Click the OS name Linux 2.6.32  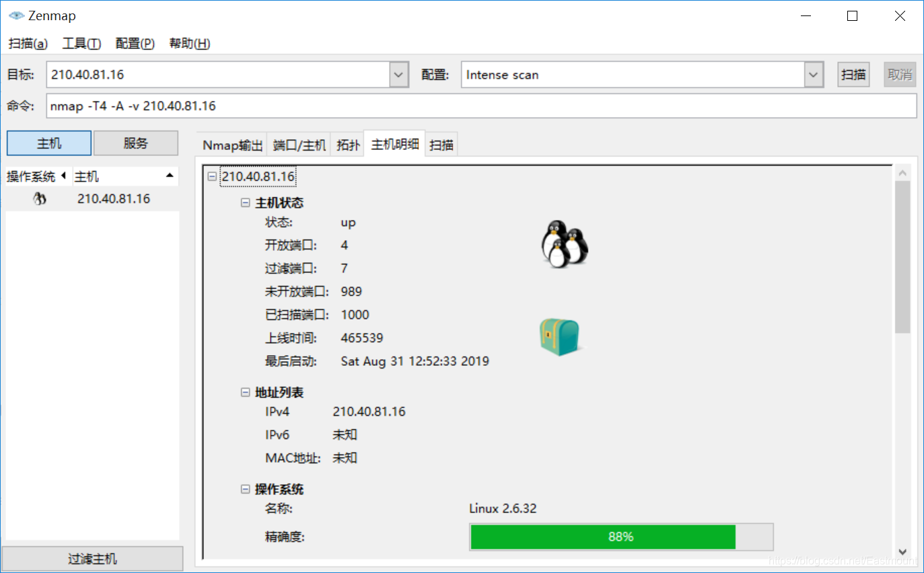pyautogui.click(x=503, y=508)
